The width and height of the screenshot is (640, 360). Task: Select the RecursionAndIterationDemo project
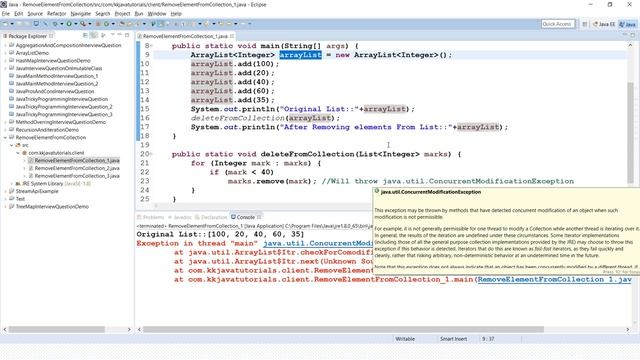click(47, 130)
